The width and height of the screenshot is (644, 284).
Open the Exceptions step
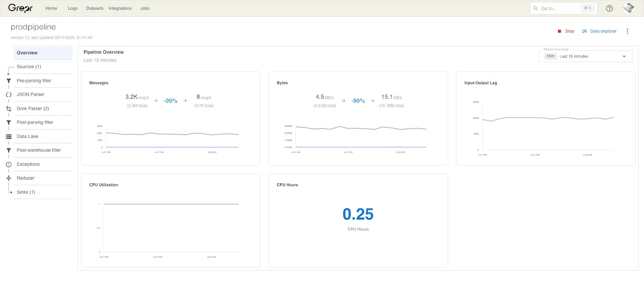pos(43,164)
